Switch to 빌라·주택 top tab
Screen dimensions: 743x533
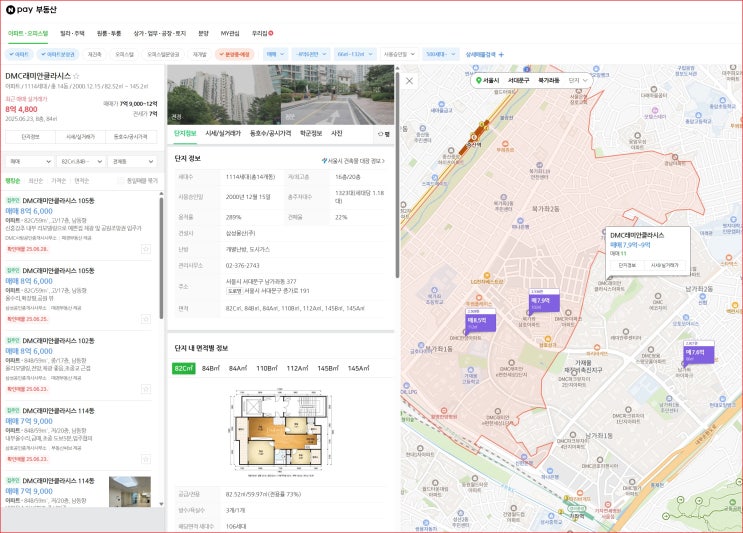(x=72, y=34)
